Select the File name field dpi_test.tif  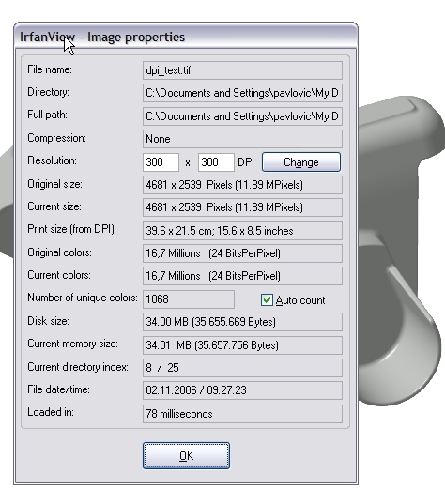(x=242, y=70)
